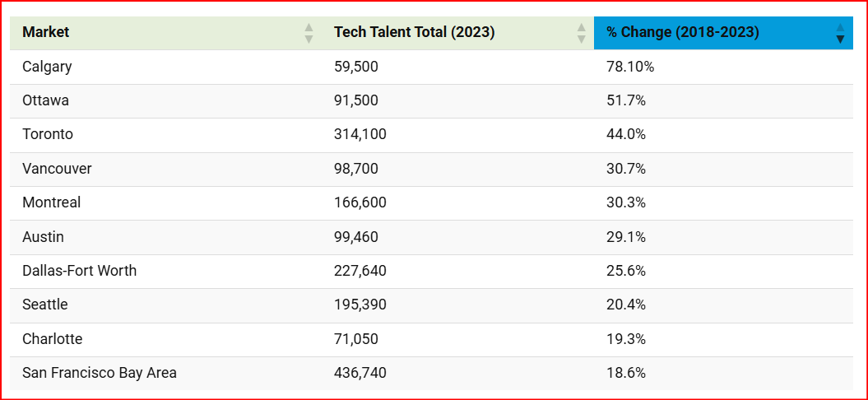Select the Dallas-Fort Worth row name

pos(80,271)
